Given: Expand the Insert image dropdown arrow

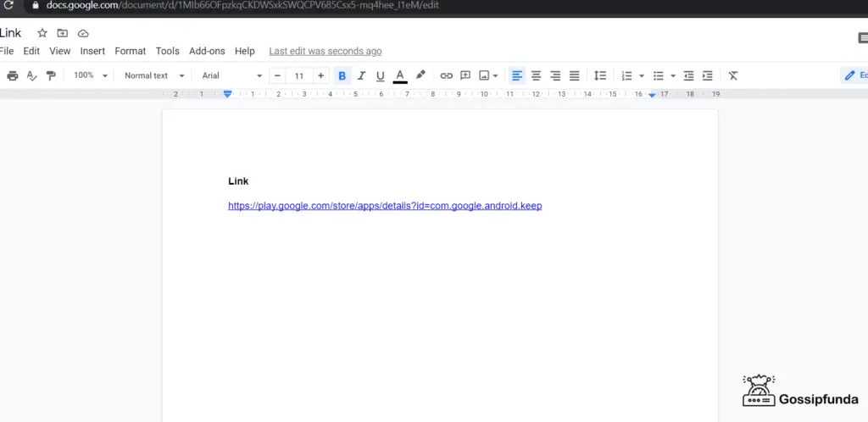Looking at the screenshot, I should pyautogui.click(x=495, y=75).
